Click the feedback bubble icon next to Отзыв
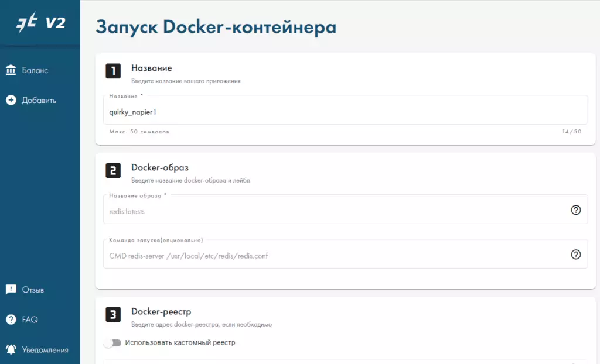600x364 pixels. (11, 290)
